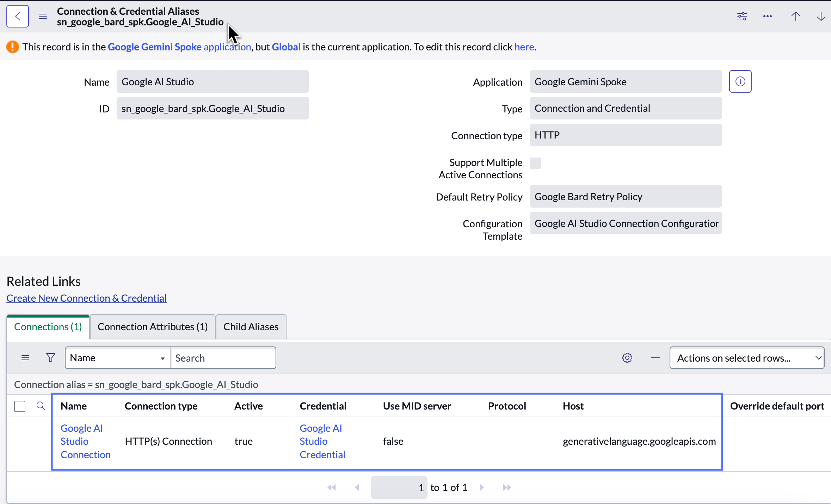
Task: Click 'here' link to edit record
Action: (524, 47)
